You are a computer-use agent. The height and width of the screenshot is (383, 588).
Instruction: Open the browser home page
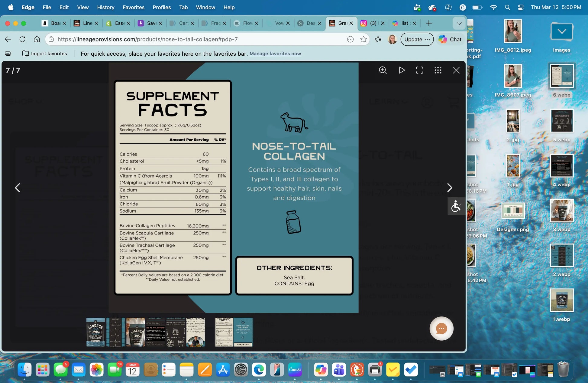(37, 39)
